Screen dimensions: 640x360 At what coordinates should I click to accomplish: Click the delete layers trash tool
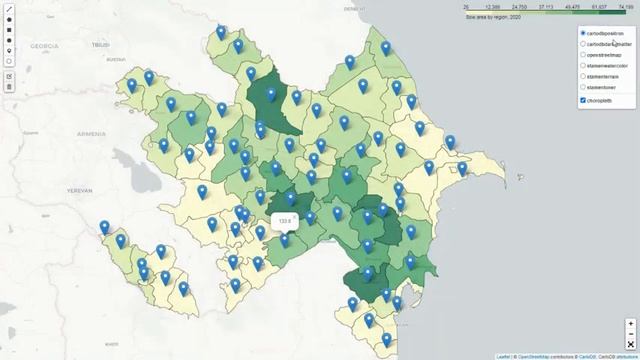(9, 87)
